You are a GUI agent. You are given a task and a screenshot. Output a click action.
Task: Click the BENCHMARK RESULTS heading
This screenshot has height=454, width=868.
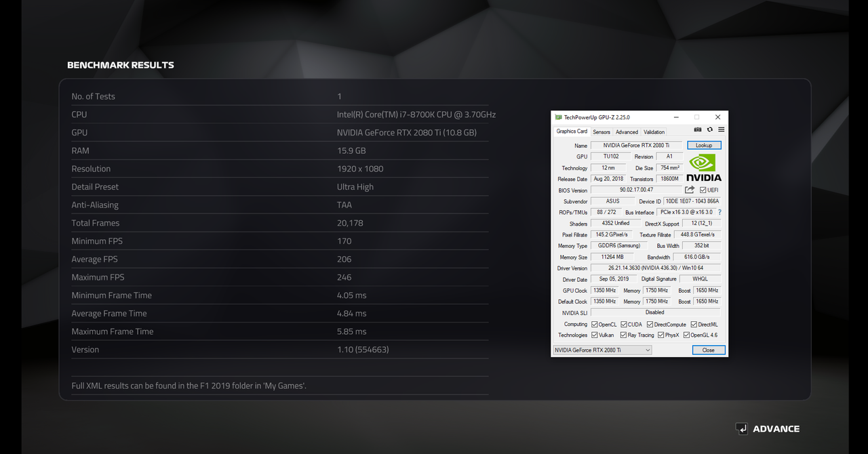[x=121, y=65]
